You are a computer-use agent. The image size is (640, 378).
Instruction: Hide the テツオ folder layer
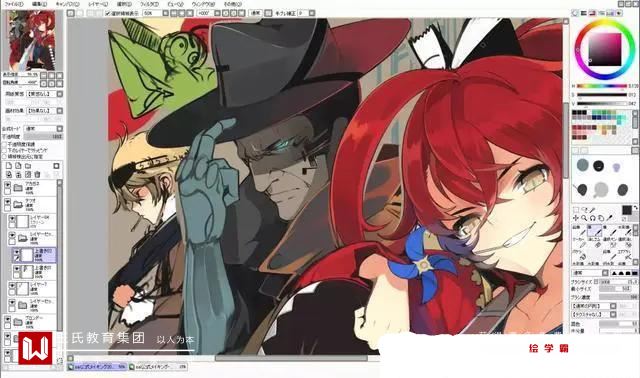pos(7,202)
